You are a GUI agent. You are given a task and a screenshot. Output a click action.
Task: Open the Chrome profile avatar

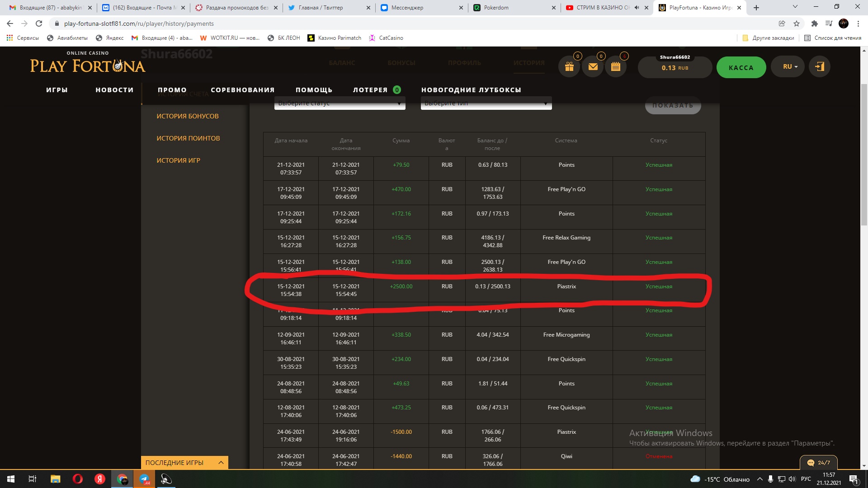pyautogui.click(x=844, y=23)
